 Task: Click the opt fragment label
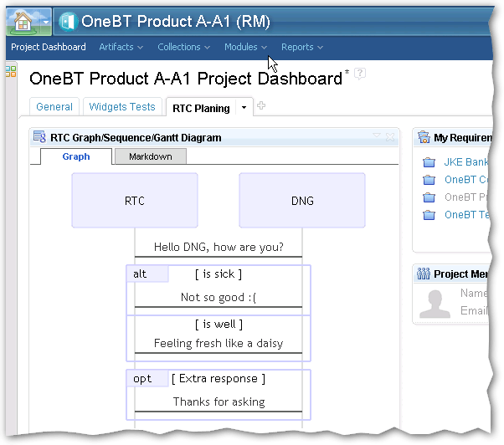coord(147,378)
